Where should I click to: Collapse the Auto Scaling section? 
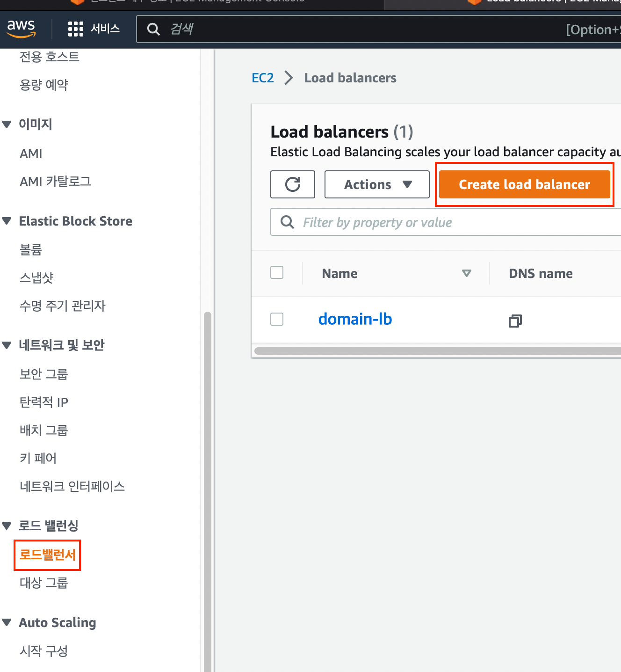[7, 622]
